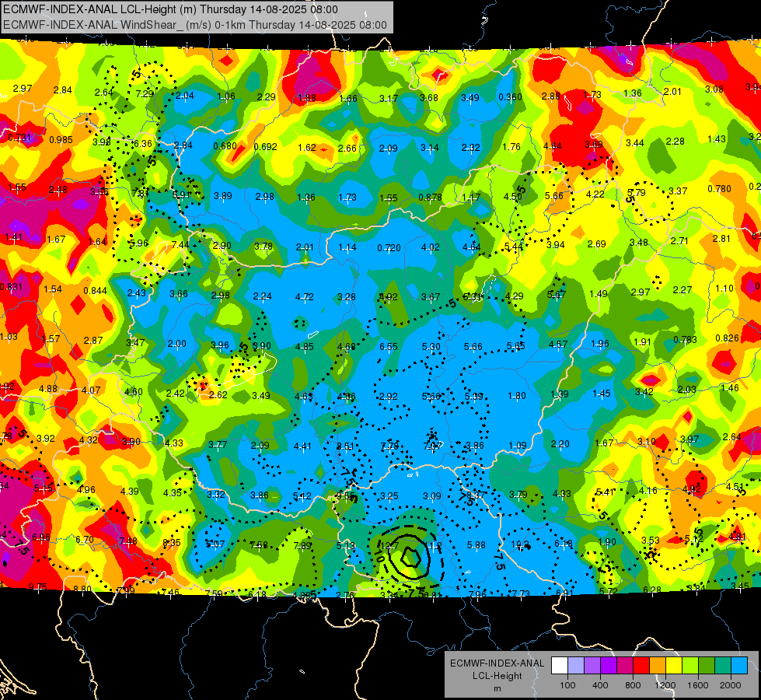The image size is (761, 700).
Task: Choose the sky blue legend swatch
Action: (738, 665)
